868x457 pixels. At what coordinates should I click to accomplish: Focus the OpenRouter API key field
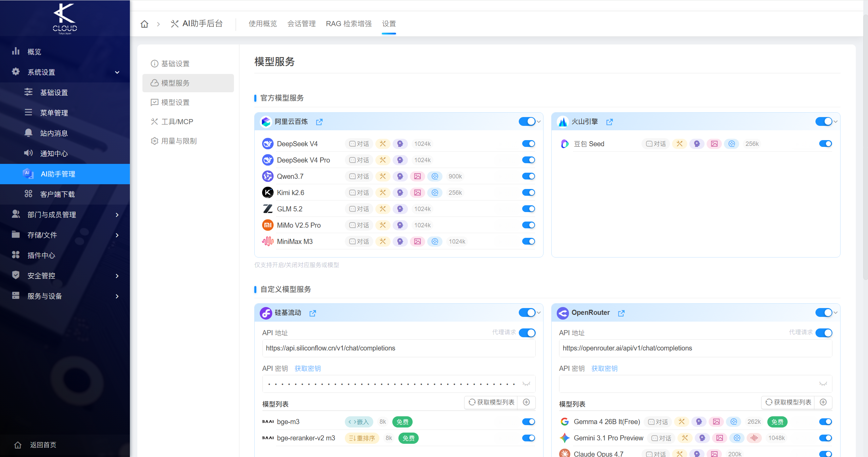coord(695,384)
